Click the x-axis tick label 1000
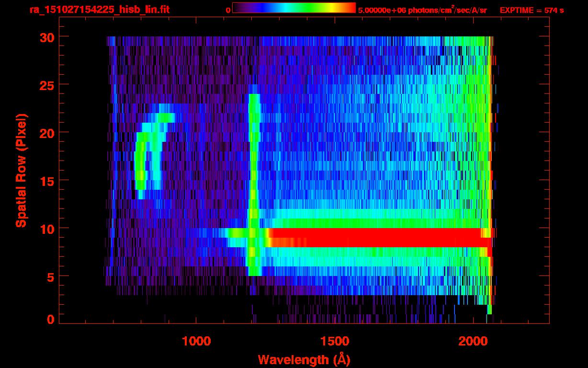588x368 pixels. pyautogui.click(x=196, y=341)
